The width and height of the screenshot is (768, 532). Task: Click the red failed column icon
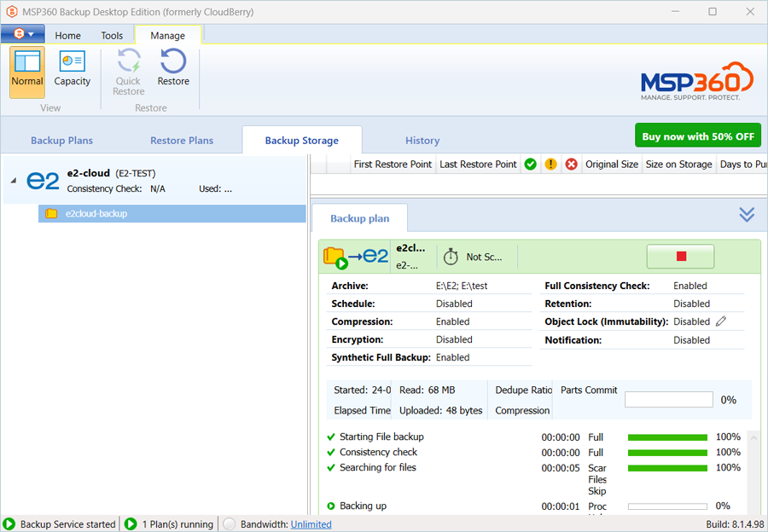(571, 165)
